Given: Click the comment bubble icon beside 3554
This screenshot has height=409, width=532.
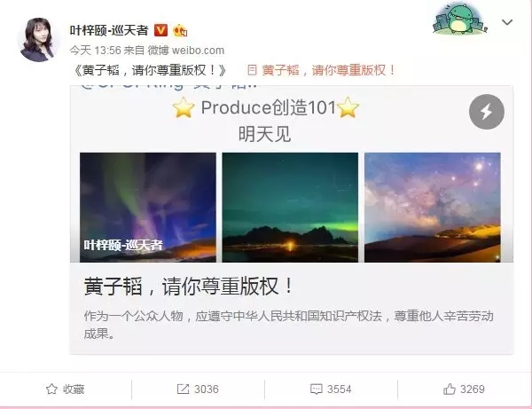Looking at the screenshot, I should (x=317, y=389).
